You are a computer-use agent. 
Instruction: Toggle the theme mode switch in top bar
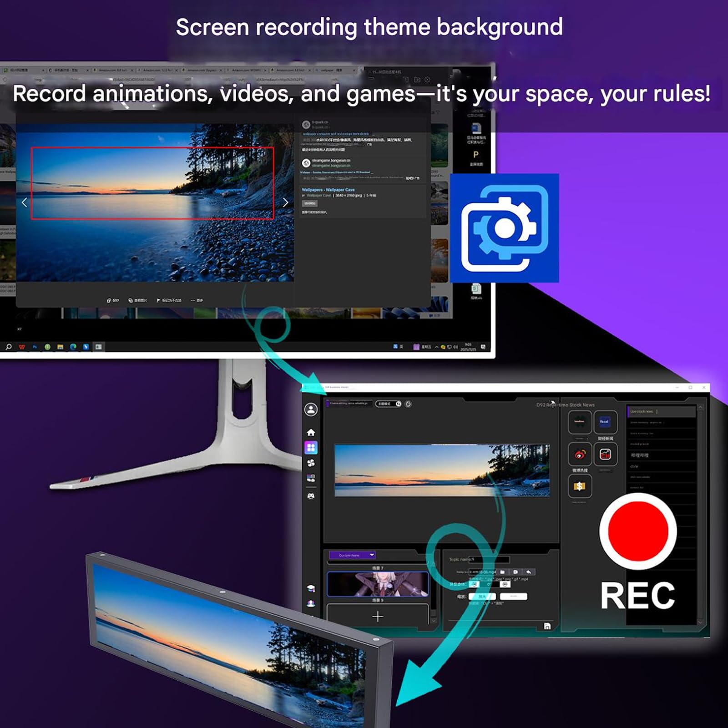[x=388, y=404]
